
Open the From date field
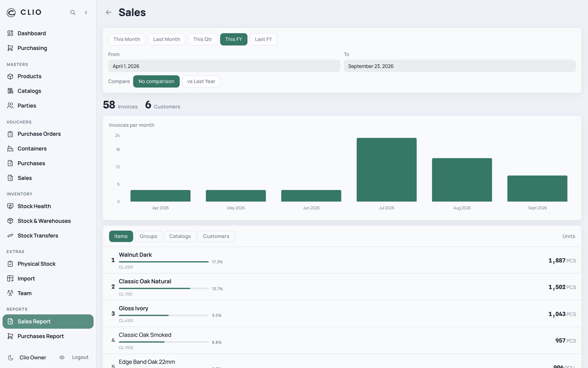click(x=224, y=66)
